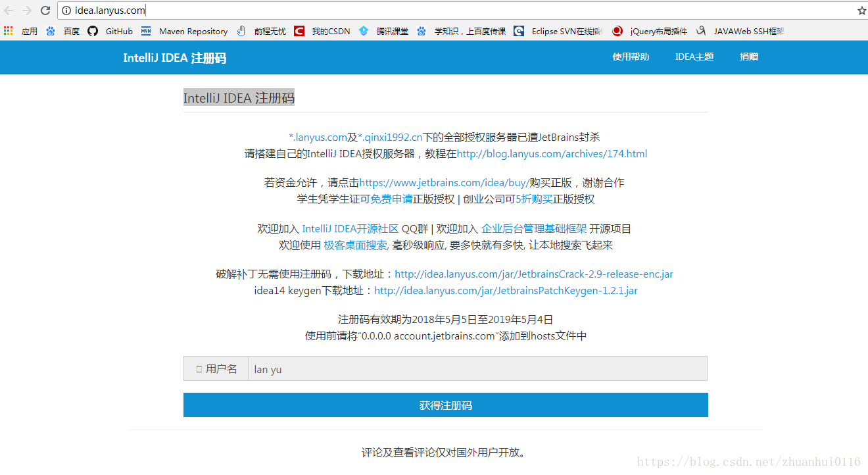Open the 使用帮助 menu item

pos(631,57)
